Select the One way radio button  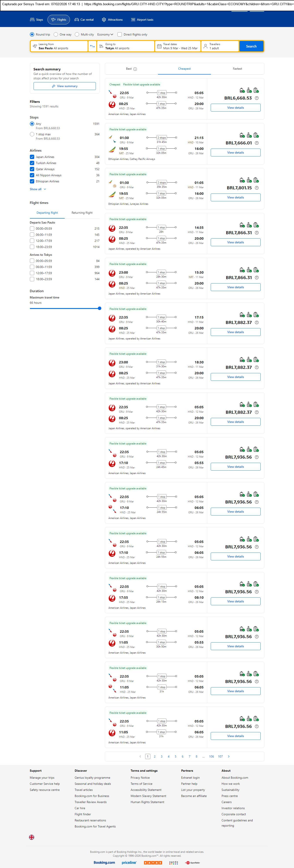56,34
